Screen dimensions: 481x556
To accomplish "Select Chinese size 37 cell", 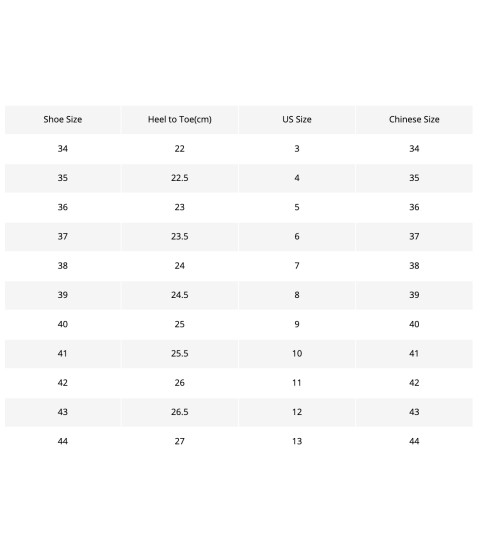I will 414,237.
